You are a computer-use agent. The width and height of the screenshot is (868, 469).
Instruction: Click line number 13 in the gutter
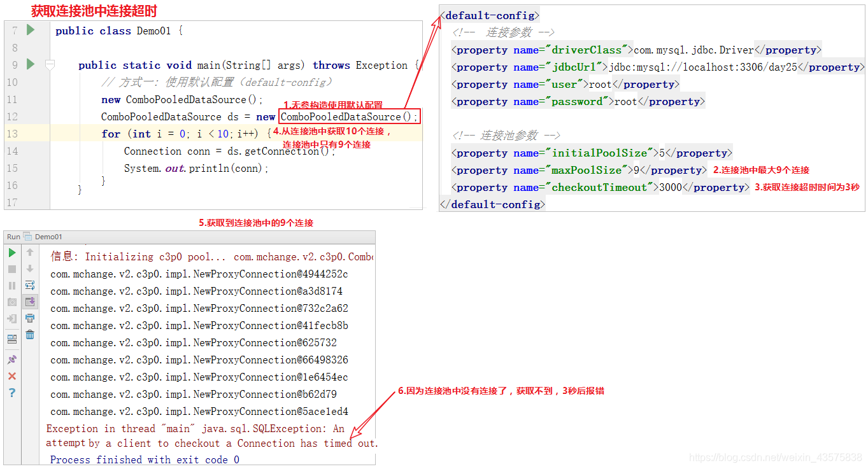pos(12,134)
